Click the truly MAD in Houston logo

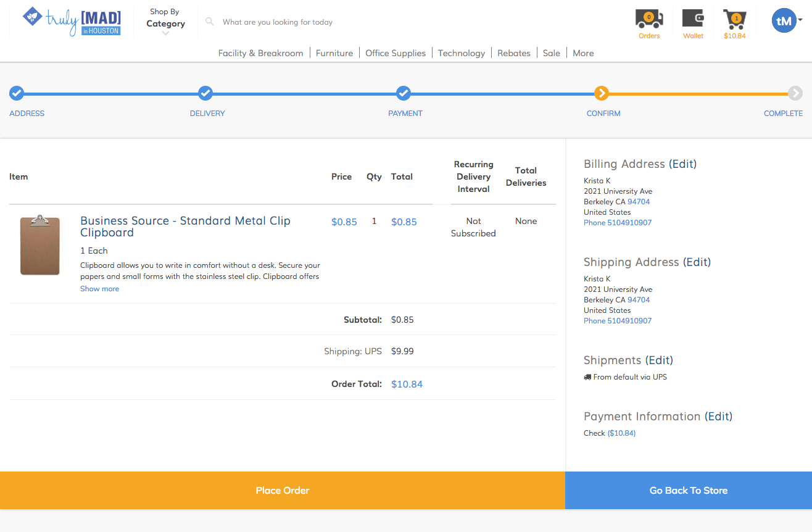[x=72, y=22]
